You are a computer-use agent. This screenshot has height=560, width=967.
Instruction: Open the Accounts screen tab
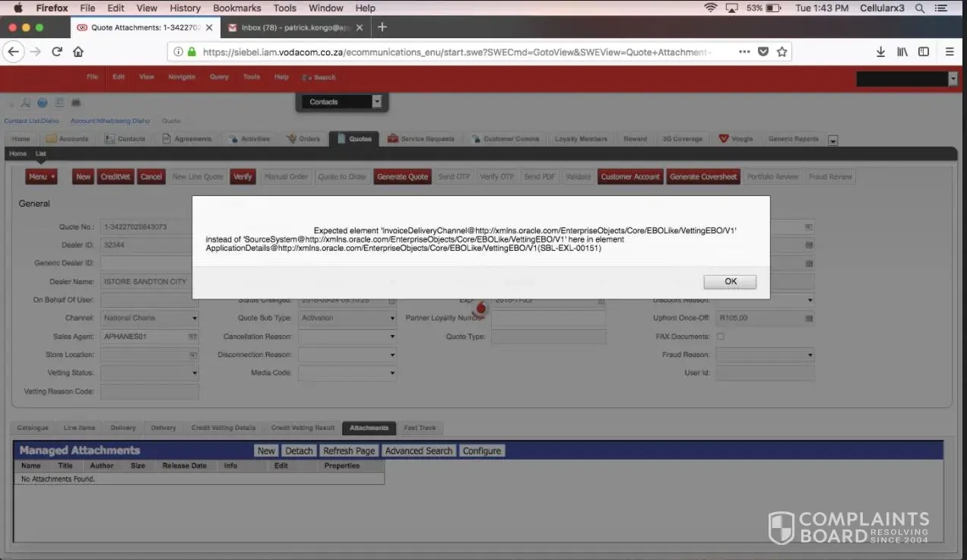click(68, 139)
